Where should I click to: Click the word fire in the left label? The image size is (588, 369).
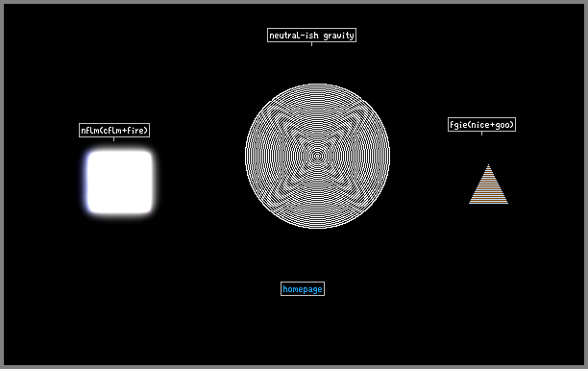pos(135,130)
